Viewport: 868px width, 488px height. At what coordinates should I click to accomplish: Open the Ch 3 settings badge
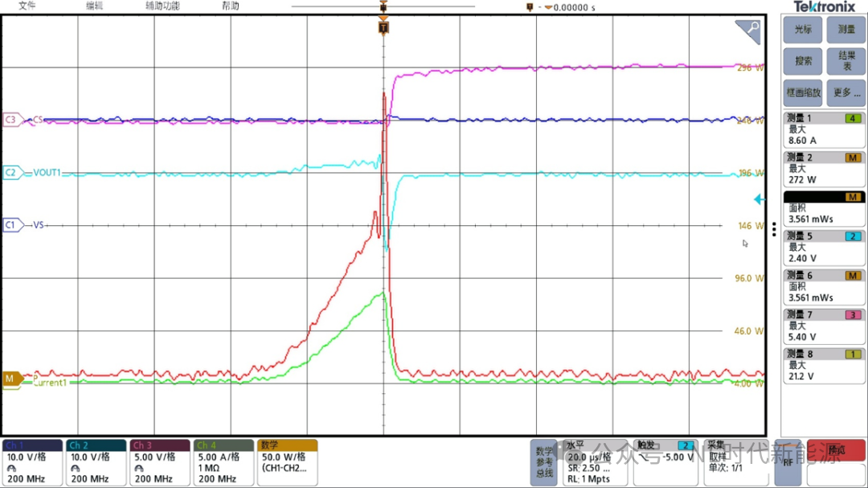pyautogui.click(x=160, y=462)
